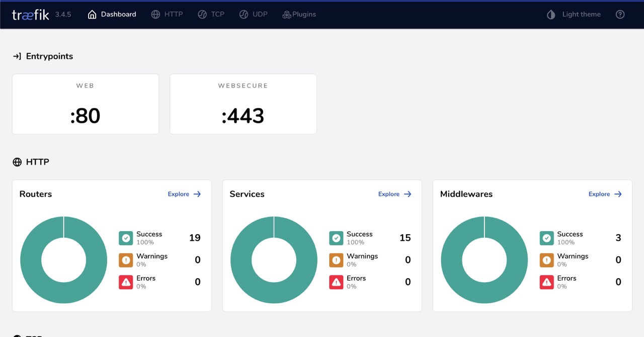Screen dimensions: 644x337
Task: Click the entrypoints arrow icon near Entrypoints heading
Action: pyautogui.click(x=17, y=56)
